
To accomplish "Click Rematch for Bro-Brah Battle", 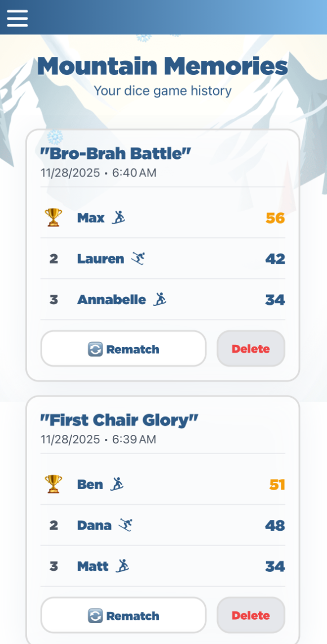I will [x=123, y=348].
